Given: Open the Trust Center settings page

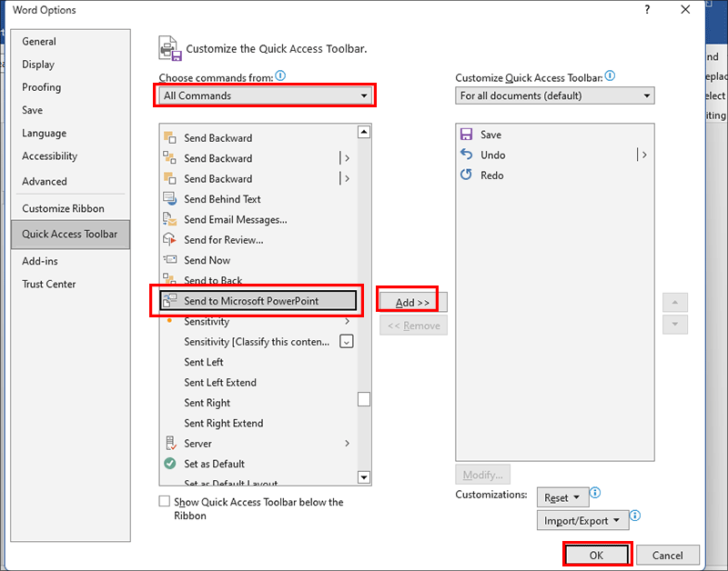Looking at the screenshot, I should click(x=48, y=284).
